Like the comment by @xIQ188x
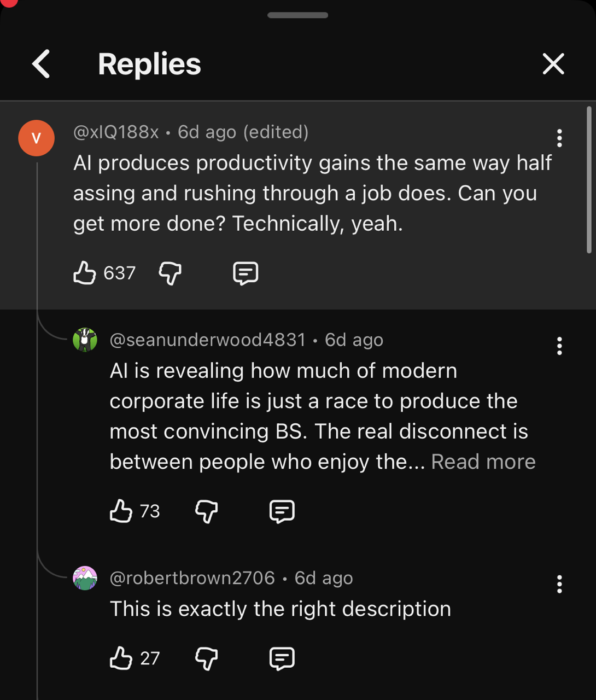The height and width of the screenshot is (700, 596). click(85, 272)
